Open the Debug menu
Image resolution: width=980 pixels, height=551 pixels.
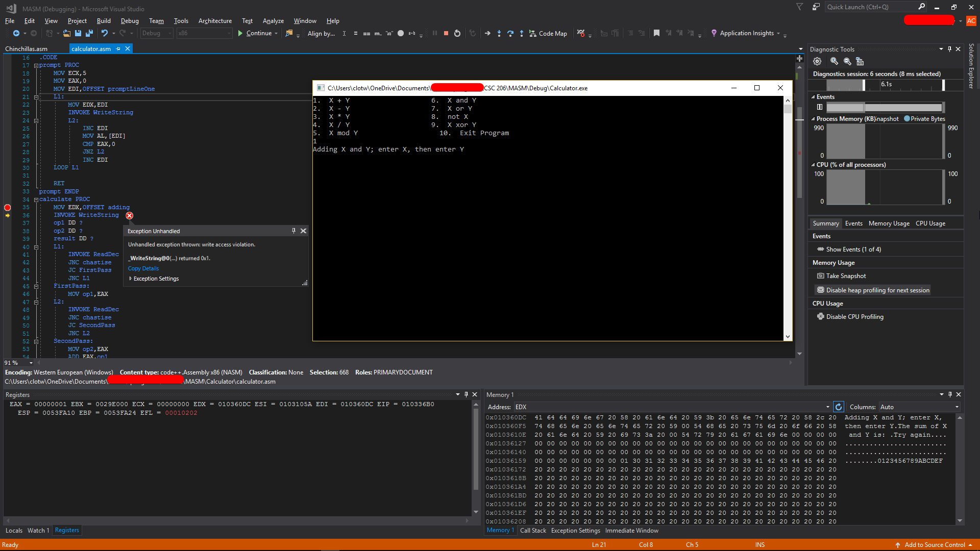[130, 21]
